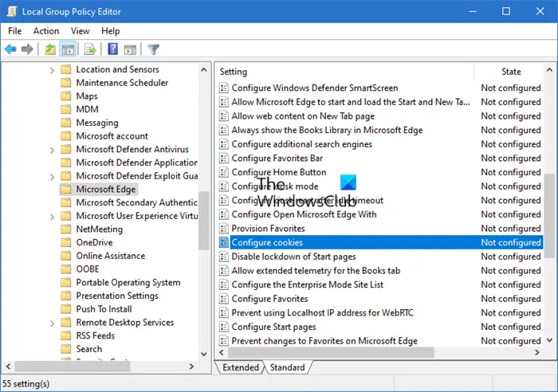
Task: Toggle Show/Hide Action Pane icon
Action: 130,49
